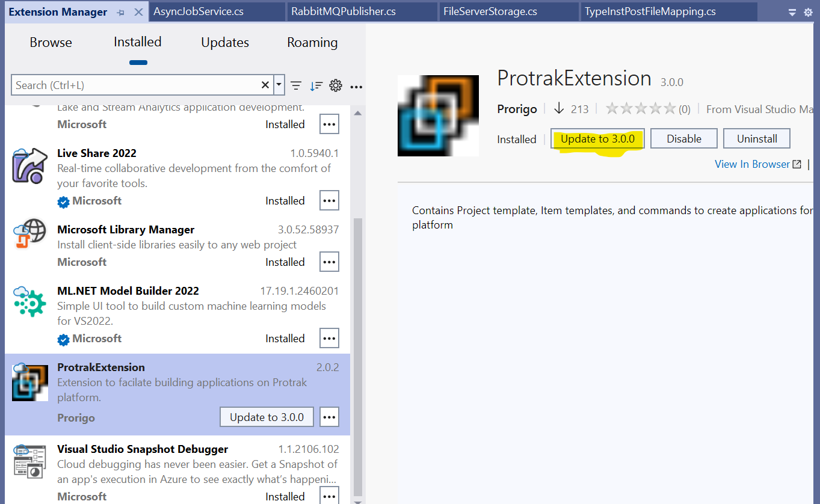The height and width of the screenshot is (504, 820).
Task: Click the star rating for ProtrakExtension
Action: (x=641, y=108)
